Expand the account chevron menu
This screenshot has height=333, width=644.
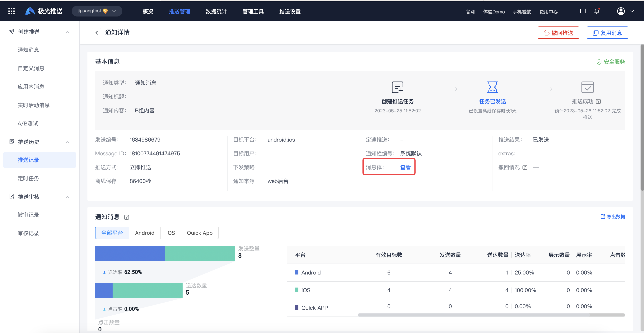click(632, 12)
